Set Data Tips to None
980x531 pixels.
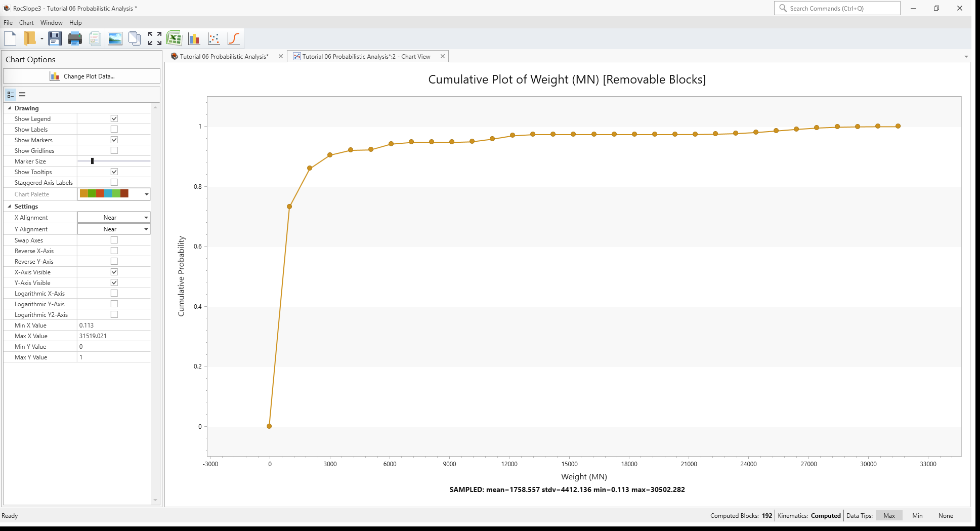click(x=946, y=516)
